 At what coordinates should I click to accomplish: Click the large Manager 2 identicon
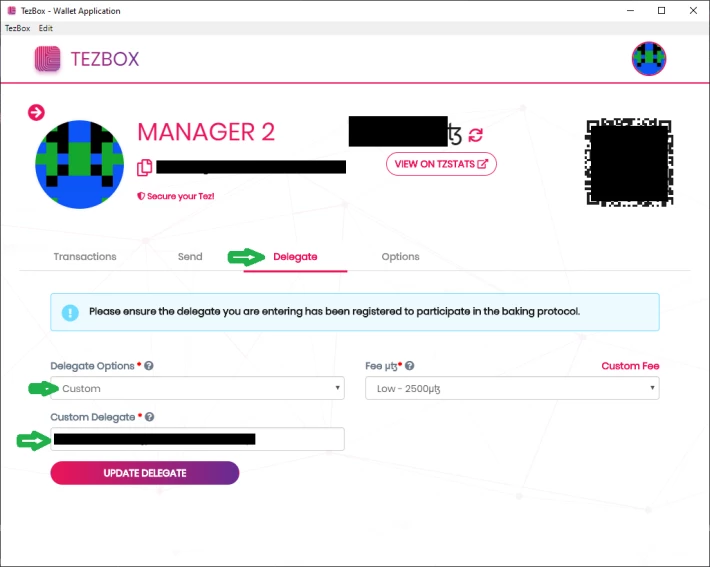pos(79,164)
